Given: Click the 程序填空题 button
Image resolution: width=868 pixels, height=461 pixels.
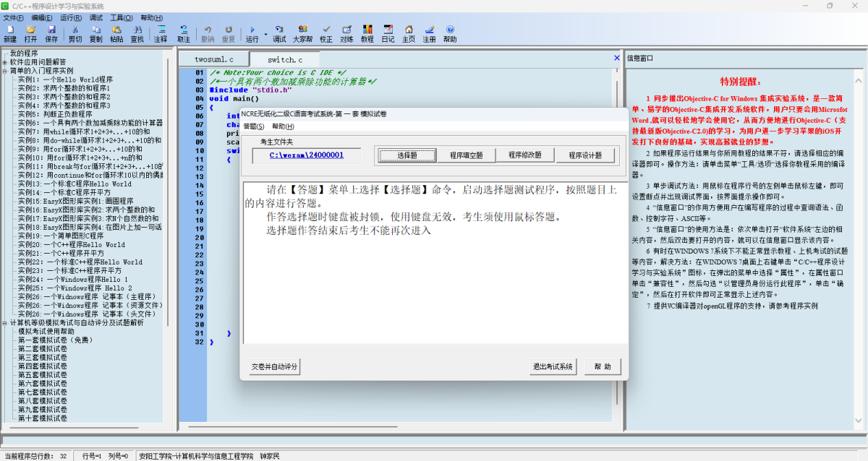Looking at the screenshot, I should 466,155.
